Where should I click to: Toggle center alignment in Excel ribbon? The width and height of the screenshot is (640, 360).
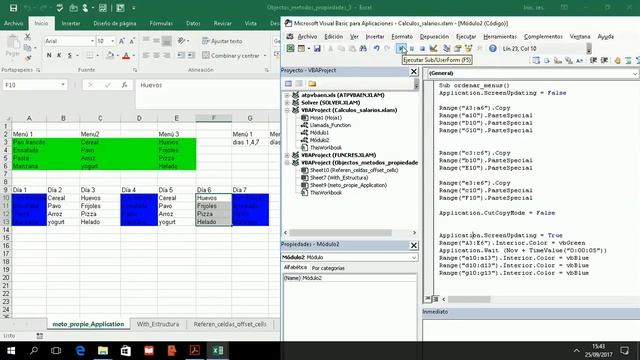(156, 55)
